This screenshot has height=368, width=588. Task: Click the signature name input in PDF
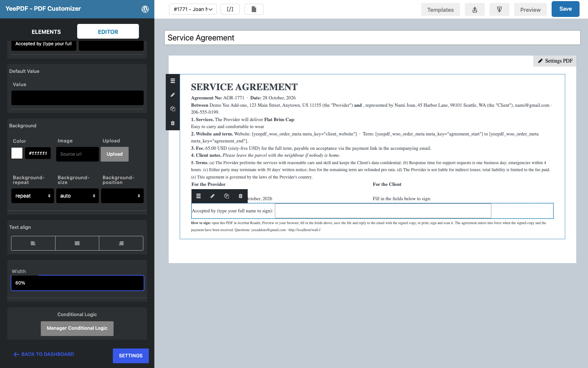pyautogui.click(x=383, y=211)
